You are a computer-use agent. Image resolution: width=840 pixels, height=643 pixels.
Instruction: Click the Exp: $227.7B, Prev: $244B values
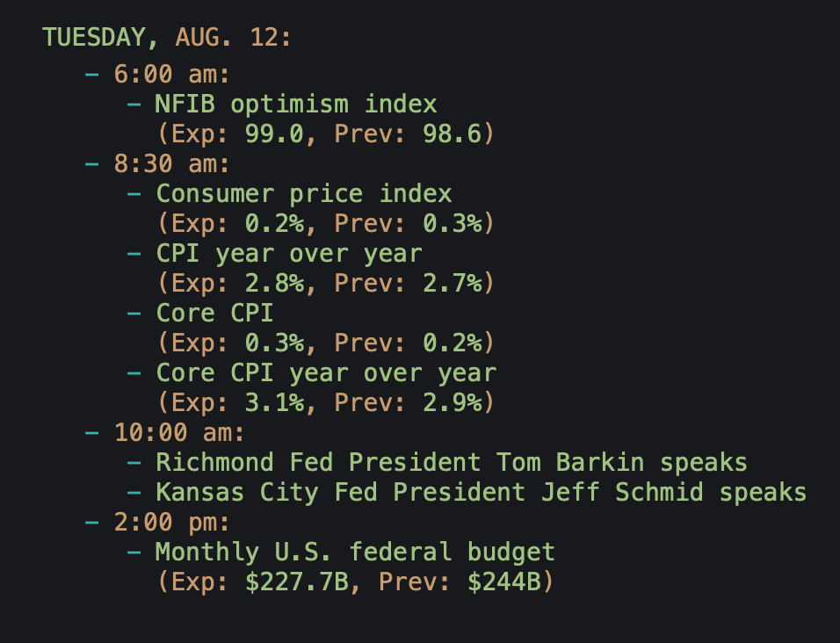(x=355, y=582)
